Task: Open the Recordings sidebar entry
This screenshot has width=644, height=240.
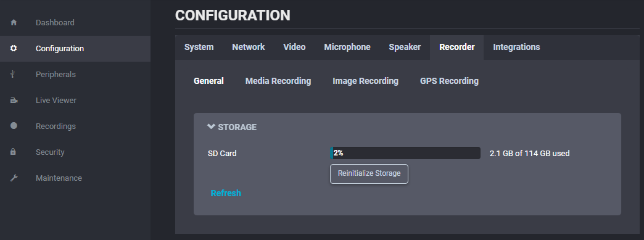Action: [x=75, y=126]
